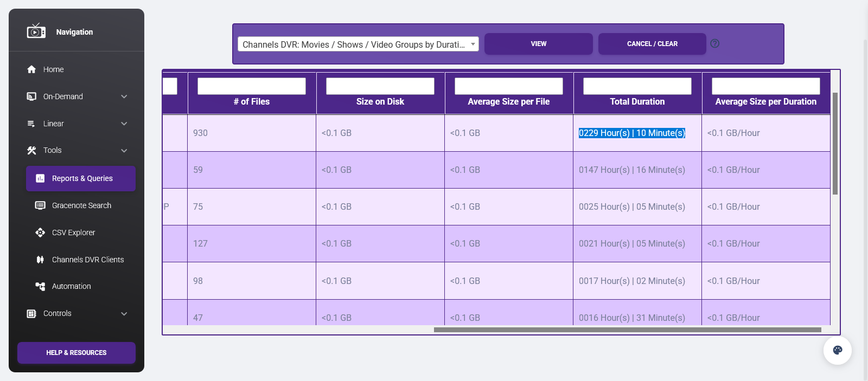
Task: Collapse the Tools submenu chevron
Action: 124,151
